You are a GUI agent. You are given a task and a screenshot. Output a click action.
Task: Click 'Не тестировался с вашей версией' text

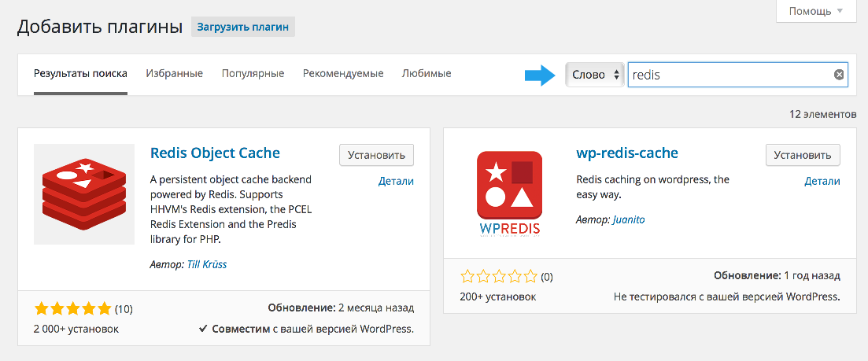tap(727, 297)
